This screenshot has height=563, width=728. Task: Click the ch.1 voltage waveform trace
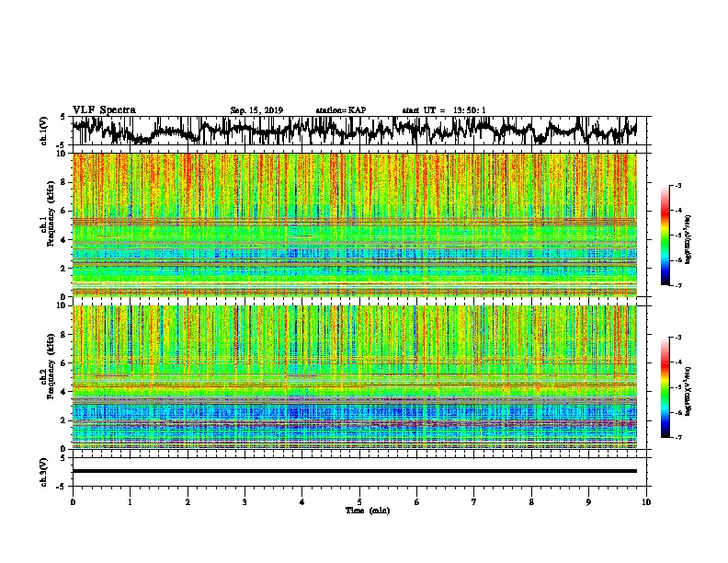(354, 130)
